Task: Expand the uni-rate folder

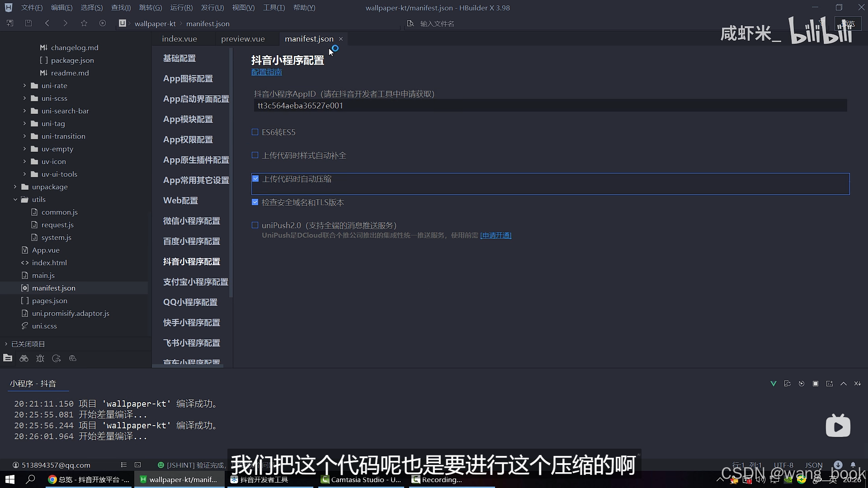Action: (x=24, y=85)
